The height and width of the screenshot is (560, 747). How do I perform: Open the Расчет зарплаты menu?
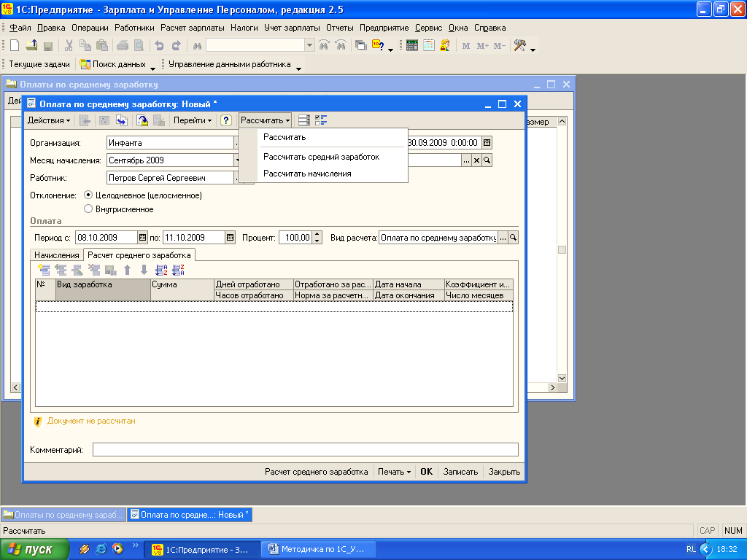point(193,28)
